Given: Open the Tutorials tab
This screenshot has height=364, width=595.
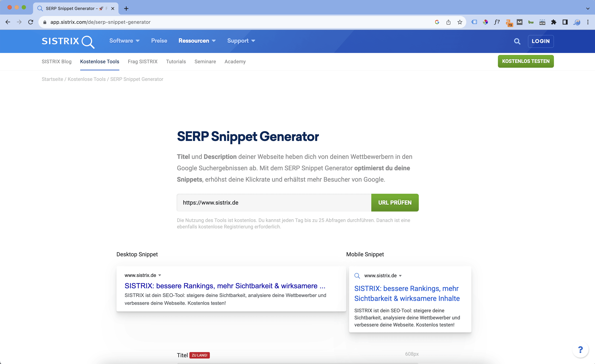Looking at the screenshot, I should coord(176,61).
